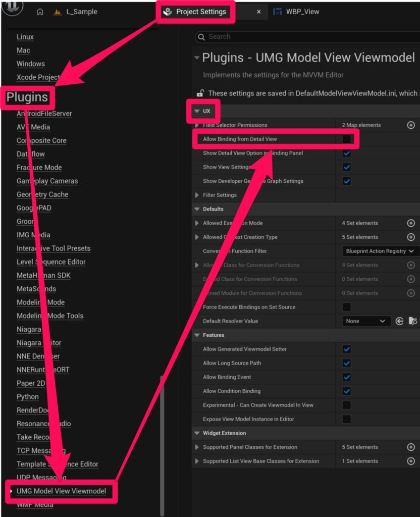
Task: Add element to Allowed Context Creation Type
Action: click(411, 237)
